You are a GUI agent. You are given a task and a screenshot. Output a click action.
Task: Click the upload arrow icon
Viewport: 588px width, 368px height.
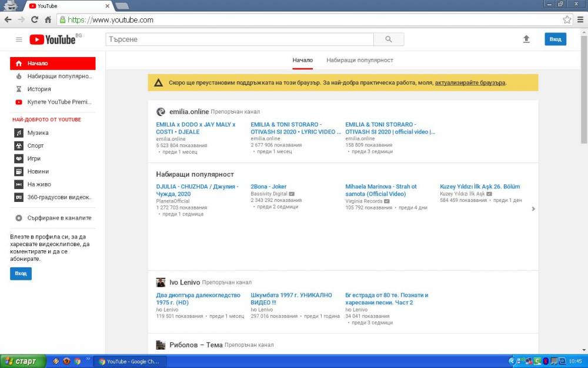click(x=526, y=39)
